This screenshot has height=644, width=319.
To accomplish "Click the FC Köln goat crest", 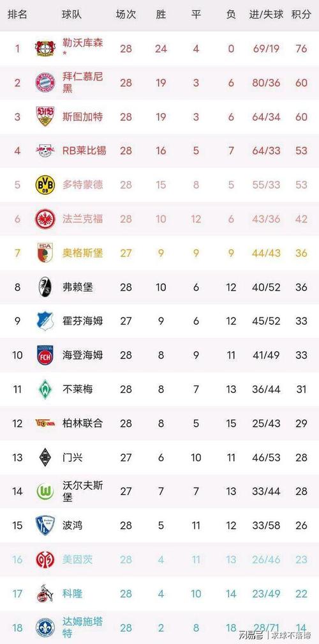I will pos(45,594).
